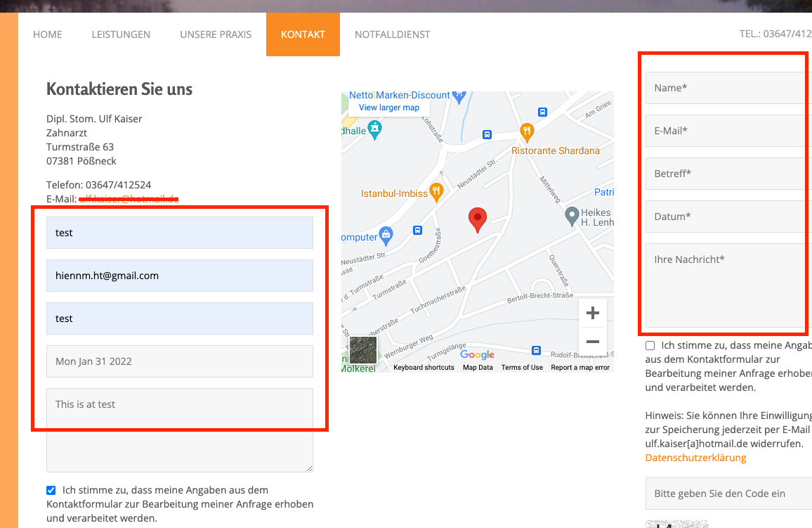
Task: Click the View larger map link
Action: point(388,108)
